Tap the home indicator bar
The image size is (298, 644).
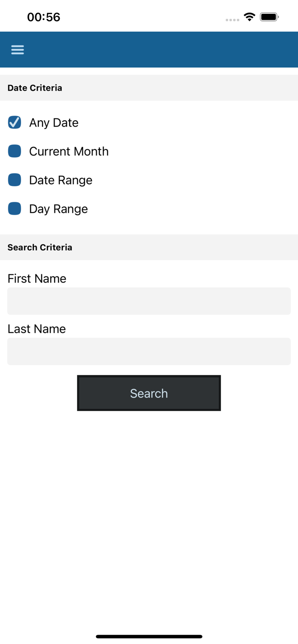149,636
